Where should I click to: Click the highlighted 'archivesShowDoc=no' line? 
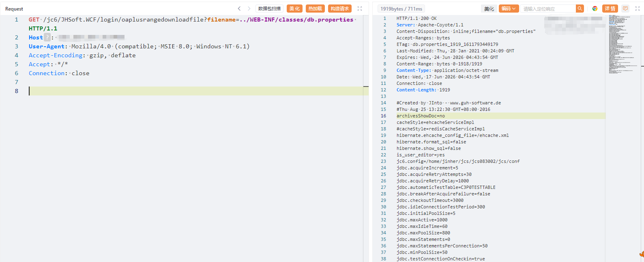[421, 116]
